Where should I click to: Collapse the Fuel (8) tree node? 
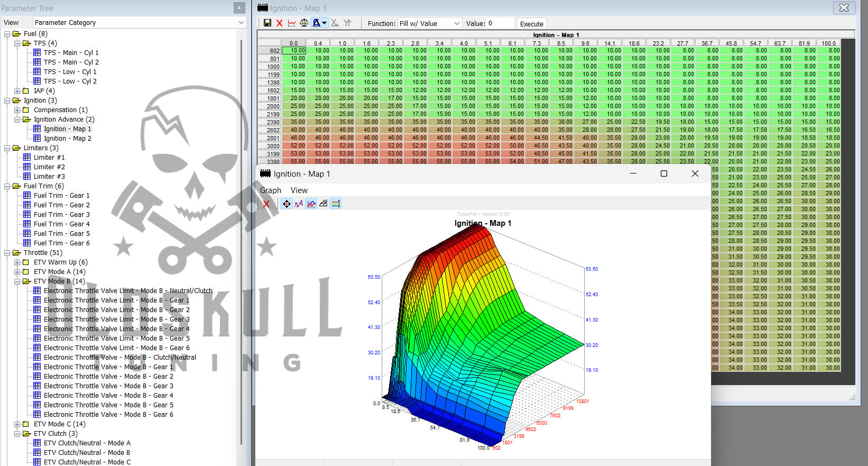[x=7, y=33]
